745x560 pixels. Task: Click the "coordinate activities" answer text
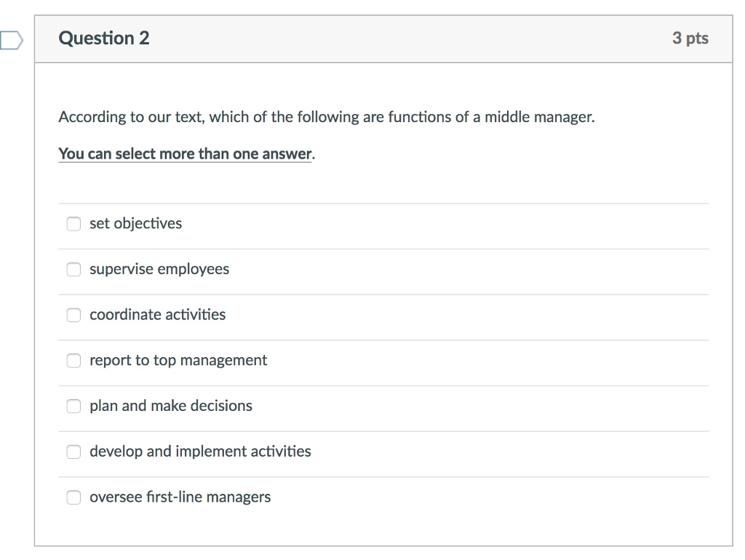click(157, 315)
